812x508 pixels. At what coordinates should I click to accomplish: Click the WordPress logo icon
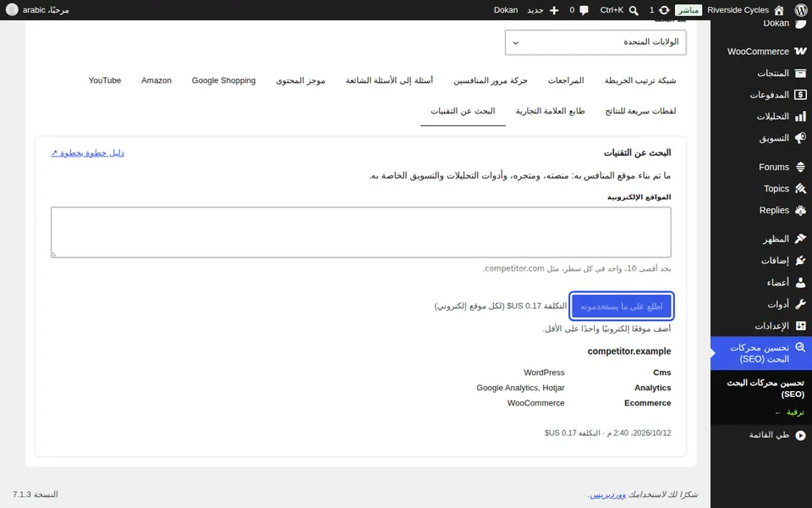pyautogui.click(x=801, y=10)
